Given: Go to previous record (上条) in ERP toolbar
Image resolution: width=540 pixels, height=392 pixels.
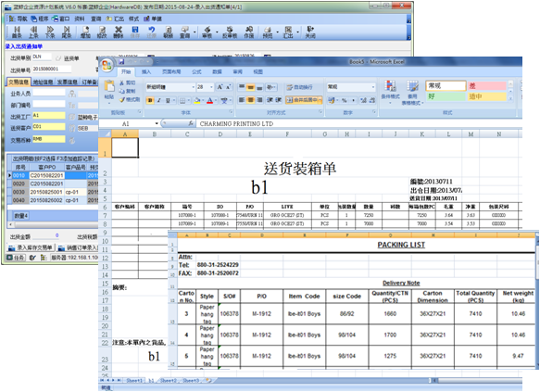Looking at the screenshot, I should [x=33, y=32].
